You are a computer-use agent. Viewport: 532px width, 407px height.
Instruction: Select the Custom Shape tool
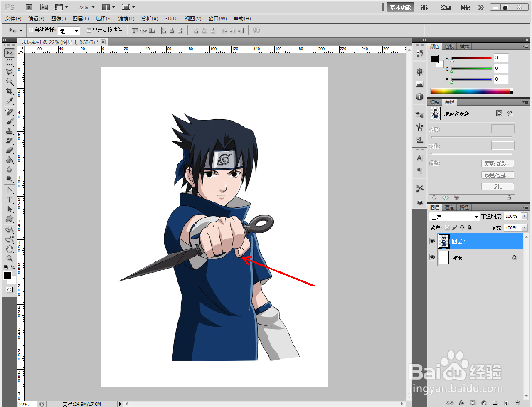click(x=10, y=219)
